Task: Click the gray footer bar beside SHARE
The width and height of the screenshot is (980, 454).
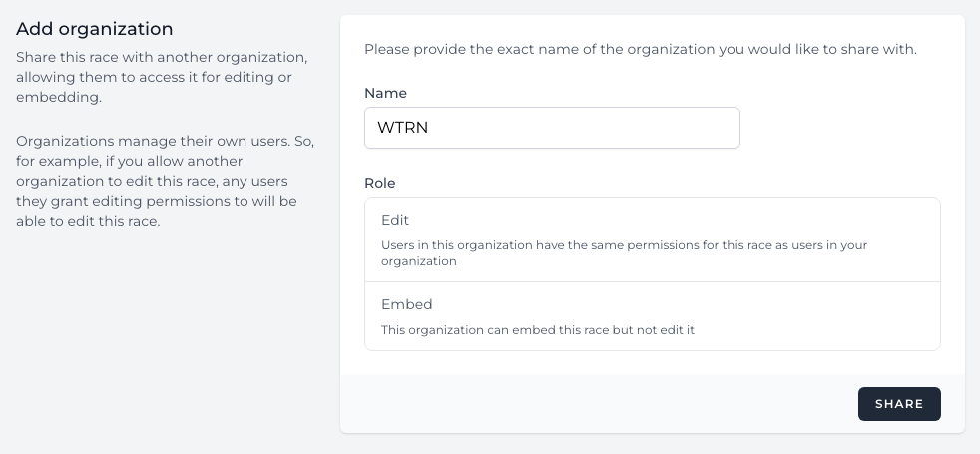Action: (x=599, y=404)
